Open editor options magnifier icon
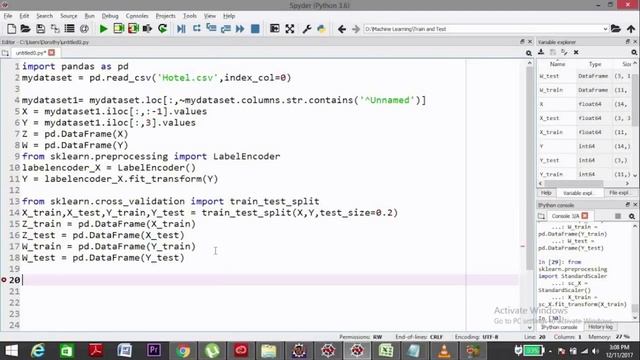 click(x=529, y=53)
